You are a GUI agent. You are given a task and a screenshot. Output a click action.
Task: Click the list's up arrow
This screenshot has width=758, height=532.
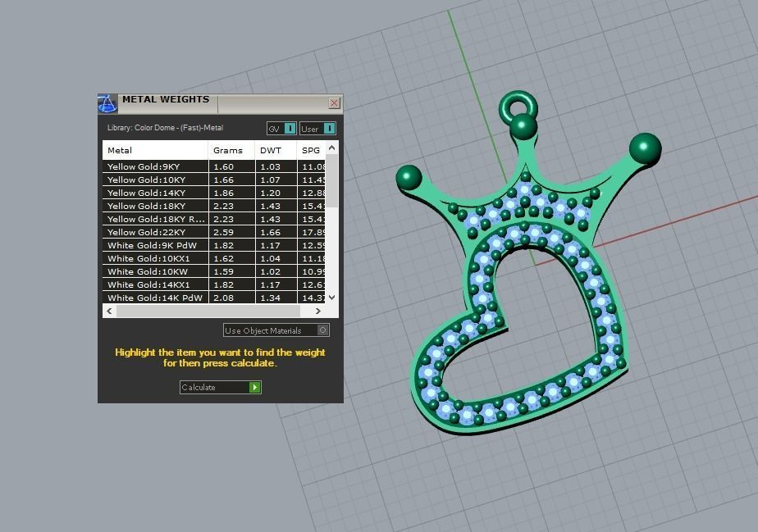coord(331,148)
